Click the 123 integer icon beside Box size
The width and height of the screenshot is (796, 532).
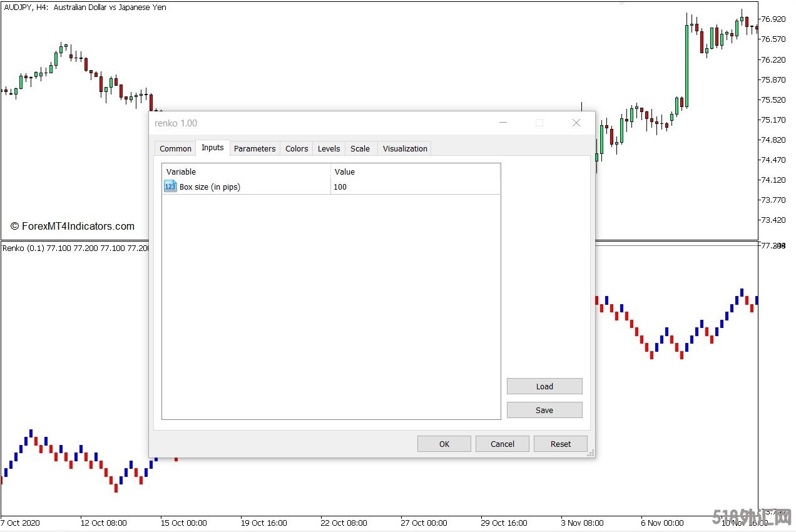(x=170, y=187)
